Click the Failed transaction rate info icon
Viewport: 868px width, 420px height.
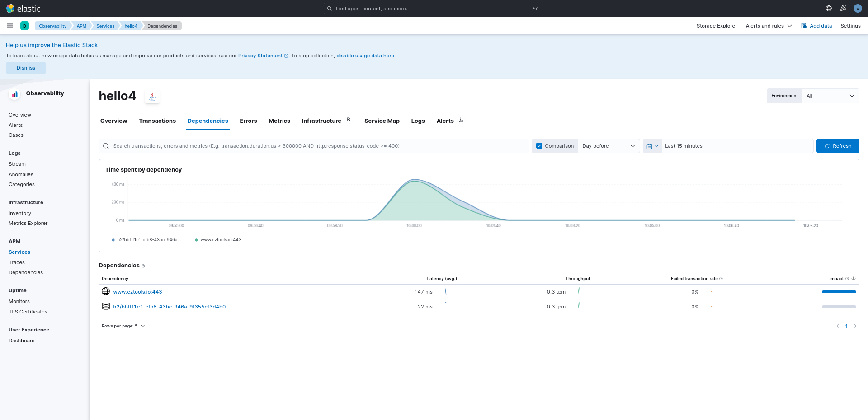pos(721,279)
